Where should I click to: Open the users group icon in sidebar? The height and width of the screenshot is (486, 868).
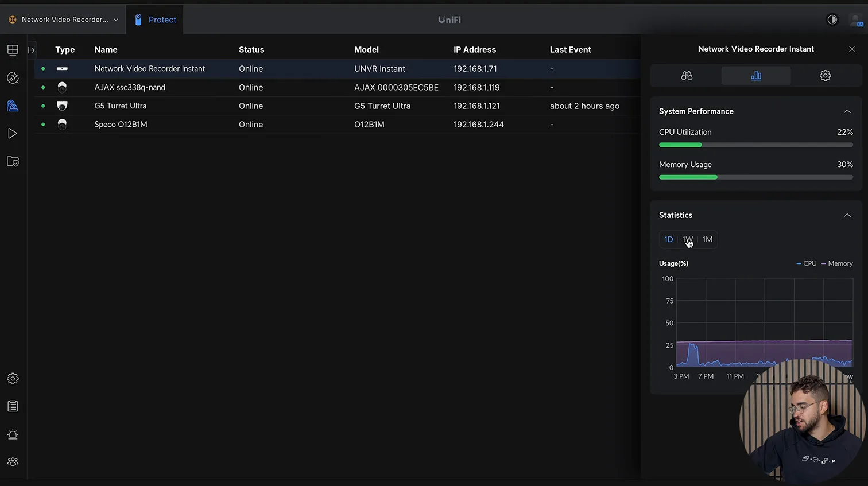coord(13,462)
